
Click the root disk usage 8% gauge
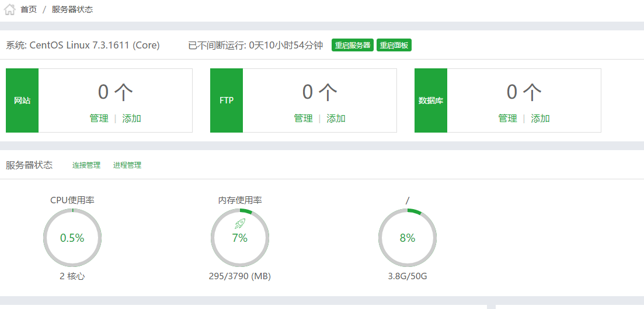408,238
